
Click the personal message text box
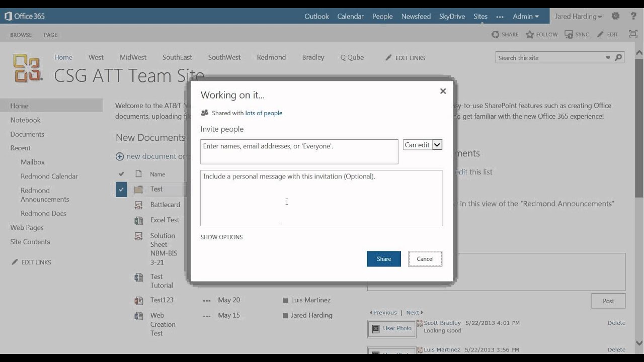tap(321, 198)
